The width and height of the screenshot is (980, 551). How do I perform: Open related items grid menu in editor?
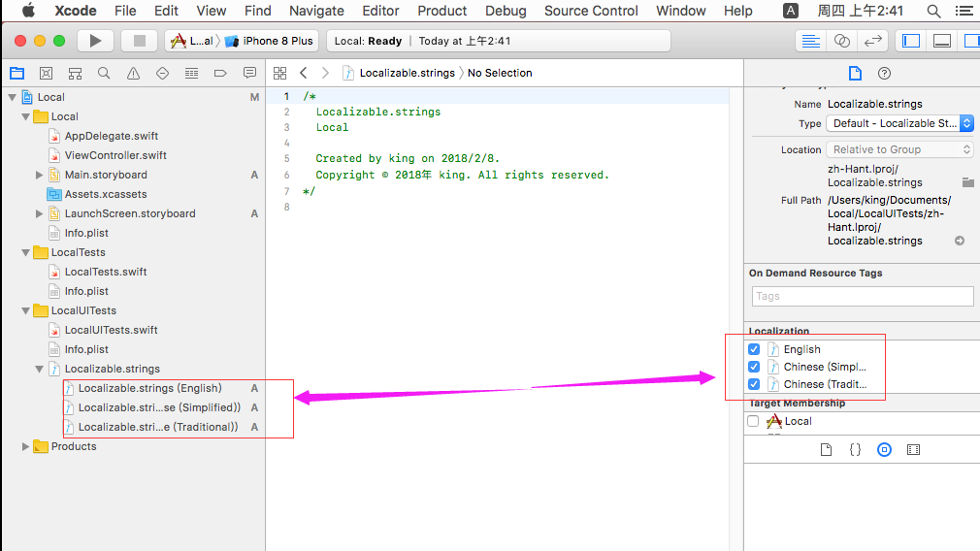click(x=280, y=73)
